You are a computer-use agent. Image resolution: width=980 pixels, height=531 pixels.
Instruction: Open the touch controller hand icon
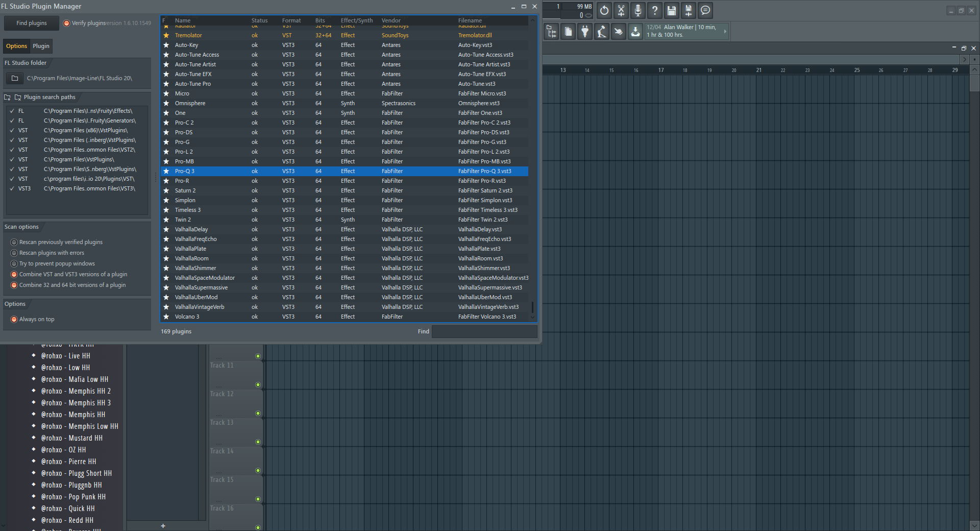619,32
